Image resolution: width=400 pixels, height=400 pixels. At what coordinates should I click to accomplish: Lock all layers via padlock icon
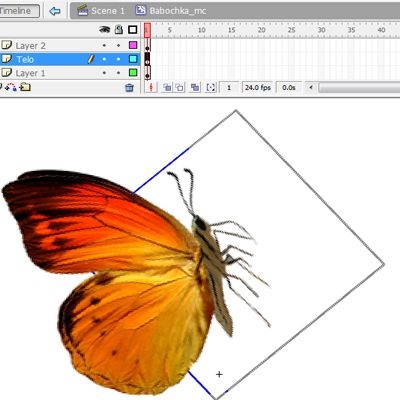click(x=119, y=30)
